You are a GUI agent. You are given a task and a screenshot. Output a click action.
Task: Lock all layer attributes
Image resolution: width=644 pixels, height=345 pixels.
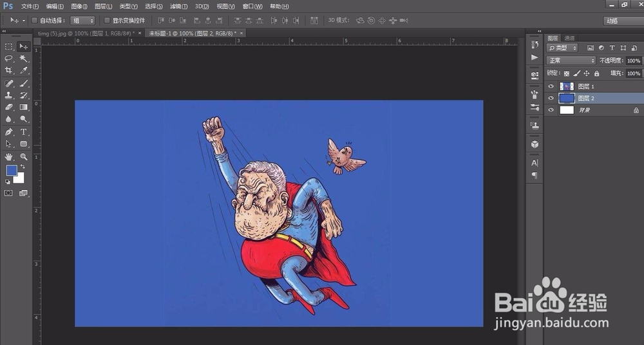(597, 73)
